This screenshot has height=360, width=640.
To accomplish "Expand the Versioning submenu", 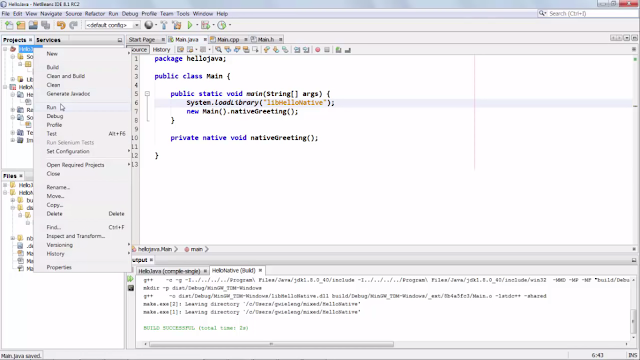I will click(82, 245).
